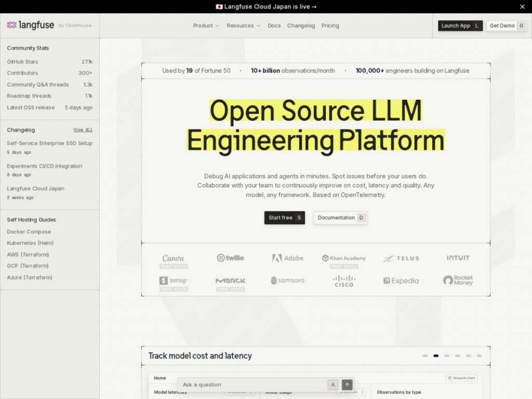Open the AWS (Terraform) guide

pyautogui.click(x=28, y=255)
